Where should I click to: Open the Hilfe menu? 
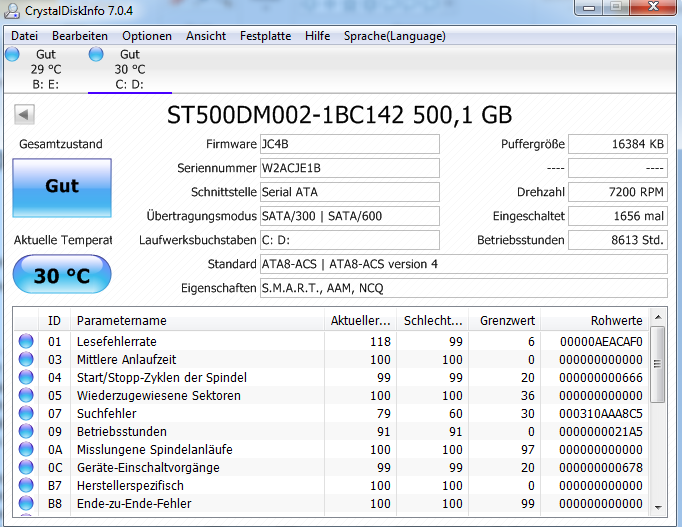[x=318, y=36]
